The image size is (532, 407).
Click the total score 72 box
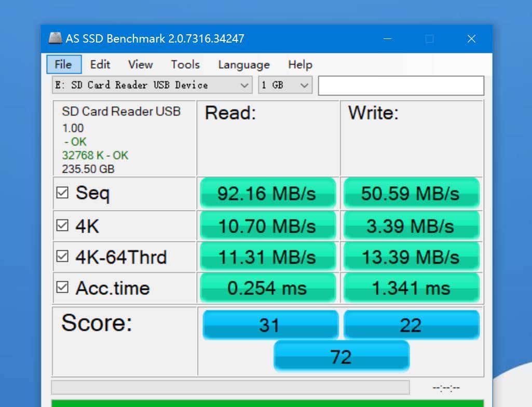click(341, 356)
